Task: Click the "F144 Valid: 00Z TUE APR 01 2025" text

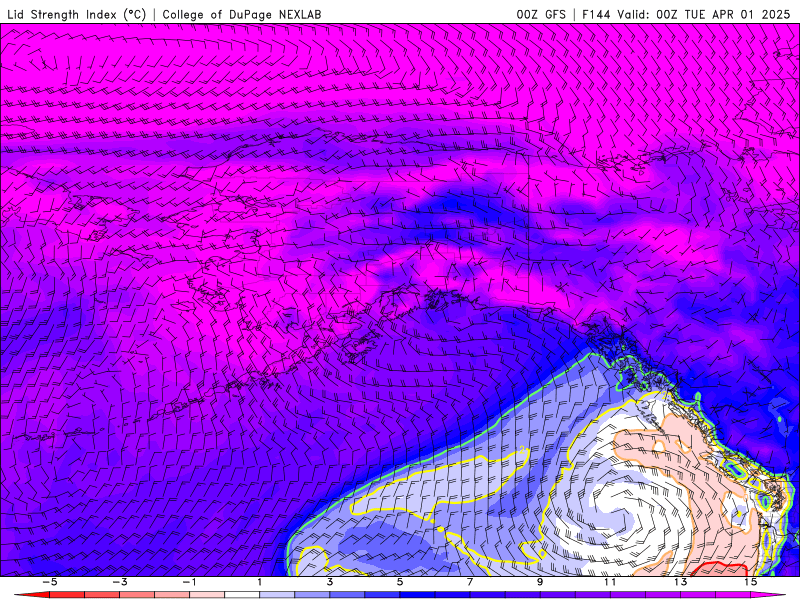Action: pyautogui.click(x=686, y=14)
